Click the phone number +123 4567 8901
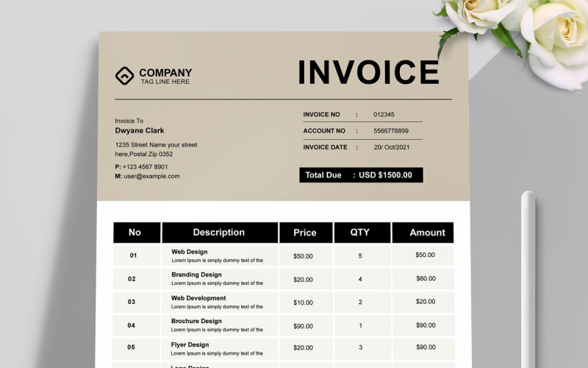The image size is (588, 368). point(145,167)
